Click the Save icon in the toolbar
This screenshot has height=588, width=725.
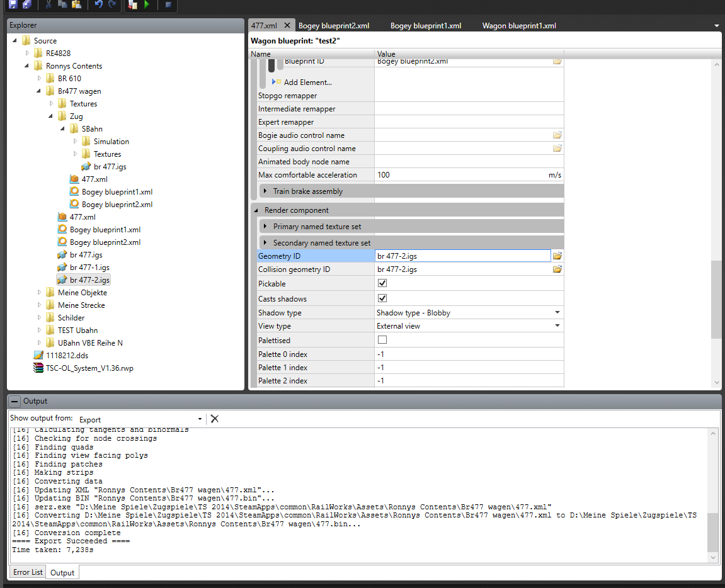pos(13,5)
